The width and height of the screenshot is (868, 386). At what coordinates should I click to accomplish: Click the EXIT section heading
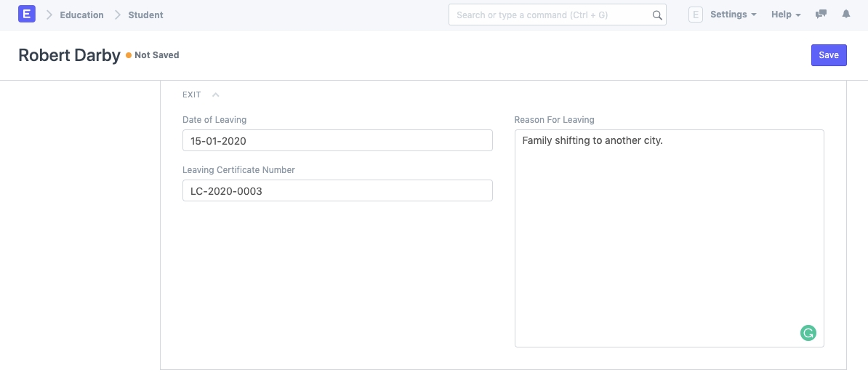point(192,95)
